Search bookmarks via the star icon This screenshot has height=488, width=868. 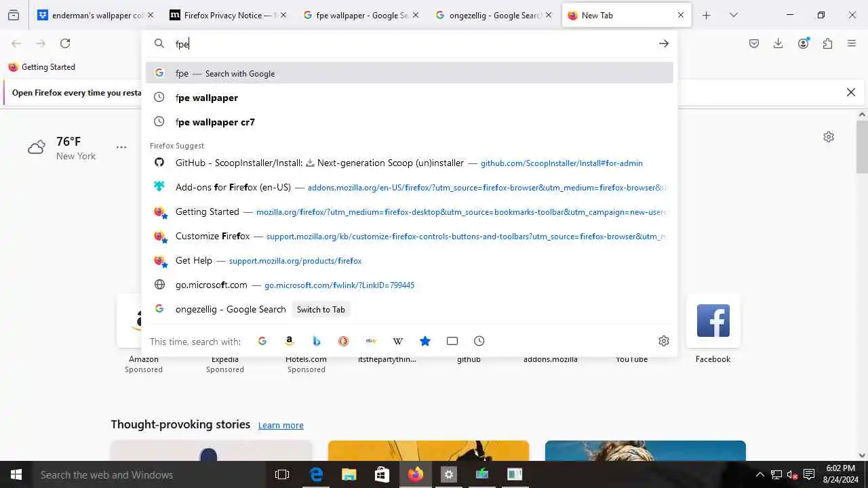(x=425, y=341)
